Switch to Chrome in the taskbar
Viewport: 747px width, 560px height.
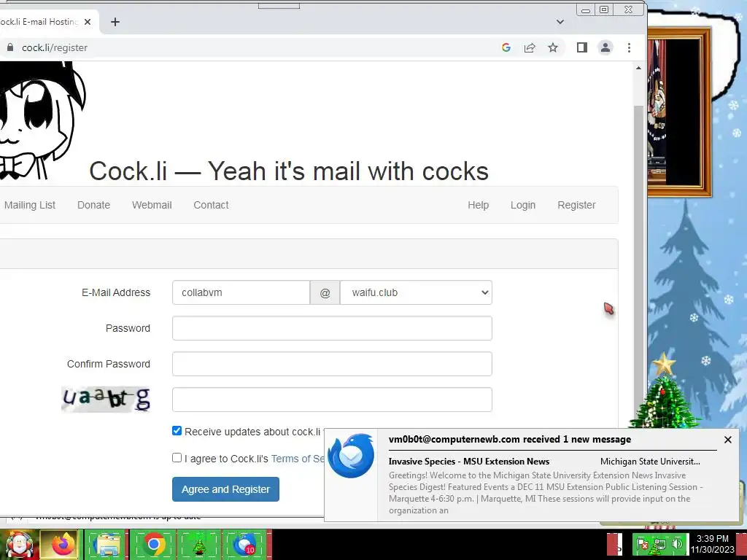(x=153, y=544)
